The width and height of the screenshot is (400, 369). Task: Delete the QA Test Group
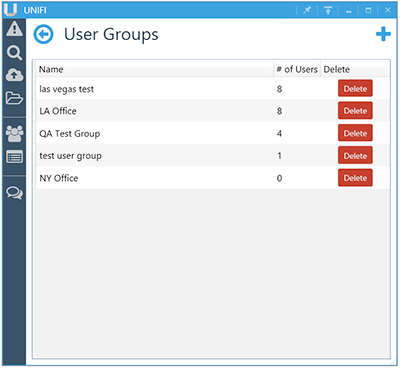pos(355,133)
